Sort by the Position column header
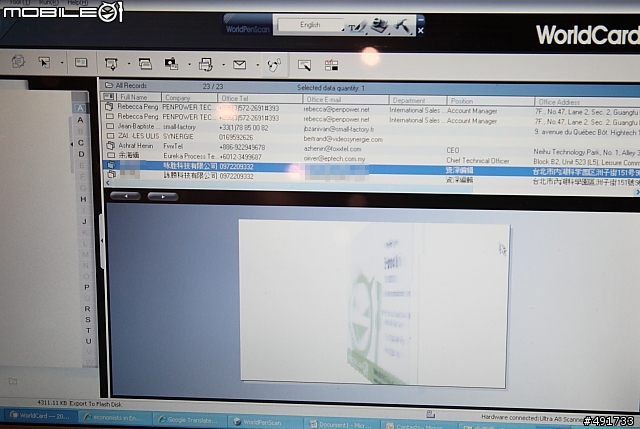The height and width of the screenshot is (429, 640). 491,101
